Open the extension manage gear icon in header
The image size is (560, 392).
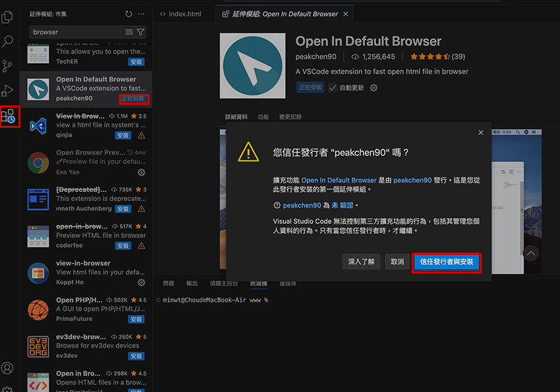[x=374, y=88]
